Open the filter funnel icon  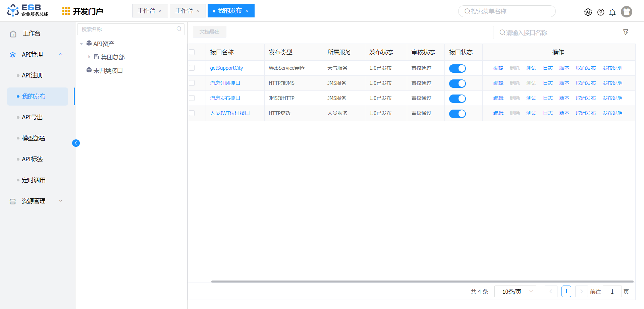pos(626,32)
